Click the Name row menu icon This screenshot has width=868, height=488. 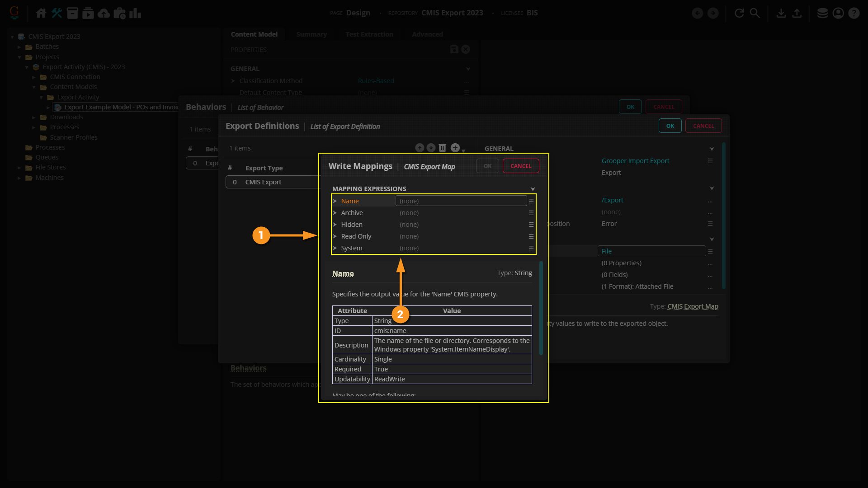click(531, 201)
